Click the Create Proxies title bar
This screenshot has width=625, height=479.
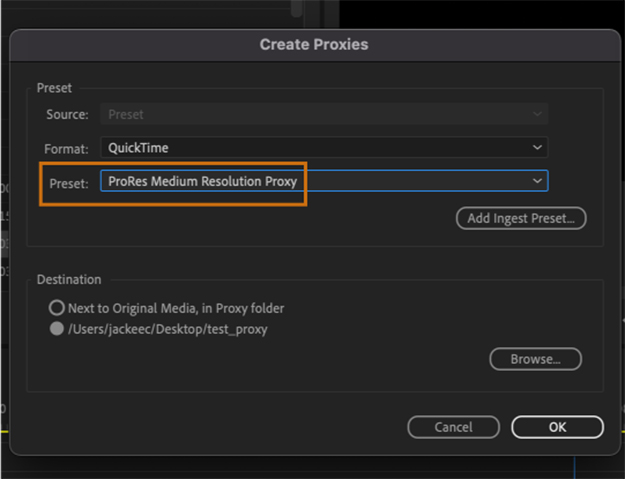[314, 45]
